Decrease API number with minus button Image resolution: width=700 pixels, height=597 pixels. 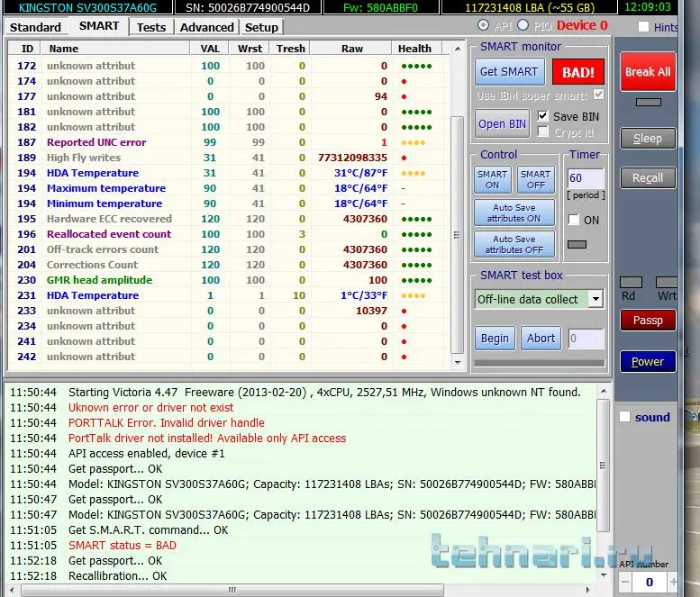click(625, 582)
